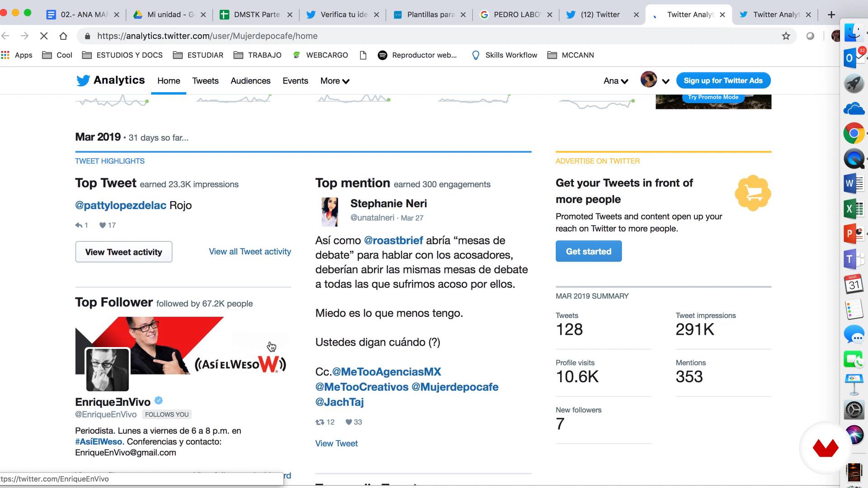The image size is (868, 488).
Task: Open the Events tab
Action: [295, 81]
